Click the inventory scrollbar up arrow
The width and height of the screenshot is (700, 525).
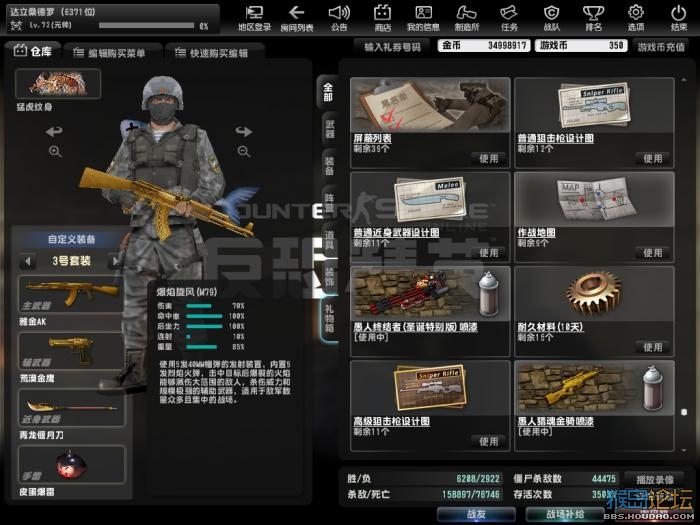coord(684,79)
